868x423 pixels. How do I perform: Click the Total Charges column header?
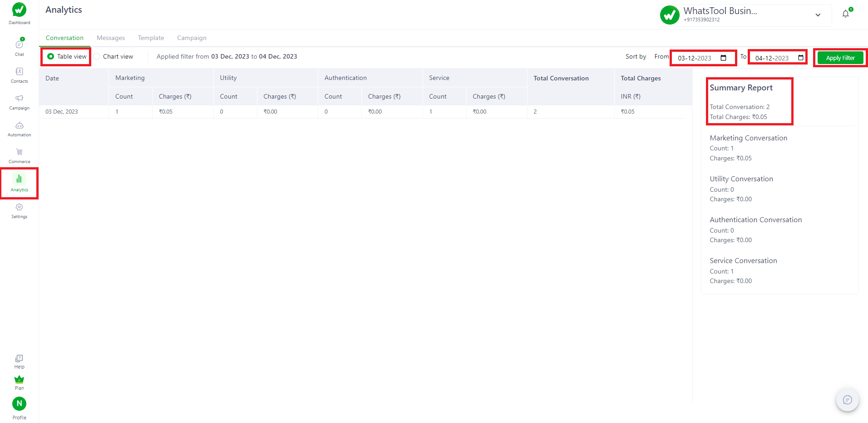pos(641,78)
